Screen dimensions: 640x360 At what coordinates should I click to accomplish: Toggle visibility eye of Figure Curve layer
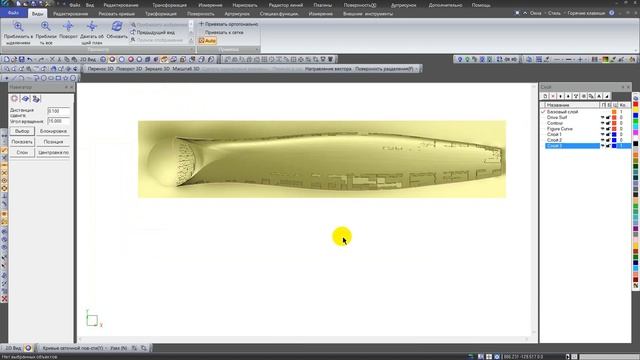[602, 129]
